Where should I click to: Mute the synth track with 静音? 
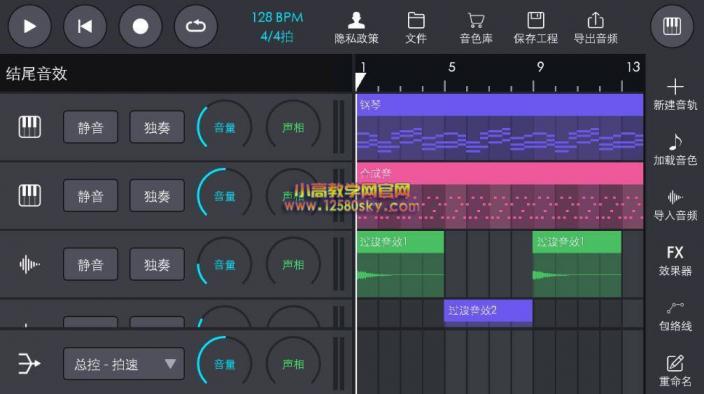point(91,196)
